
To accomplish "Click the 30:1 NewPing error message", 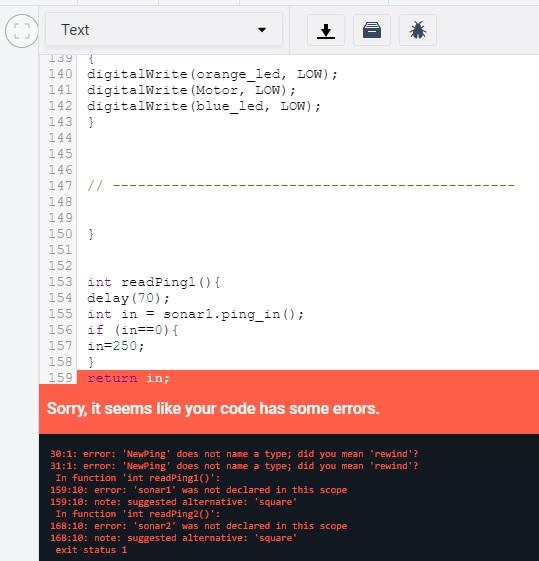I will click(x=234, y=454).
